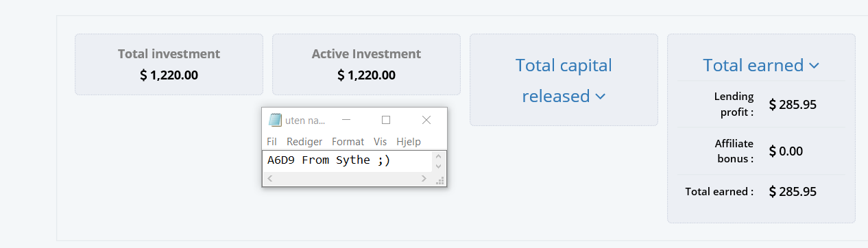Screen dimensions: 868x248
Task: Click in the Notepad text area
Action: (348, 162)
